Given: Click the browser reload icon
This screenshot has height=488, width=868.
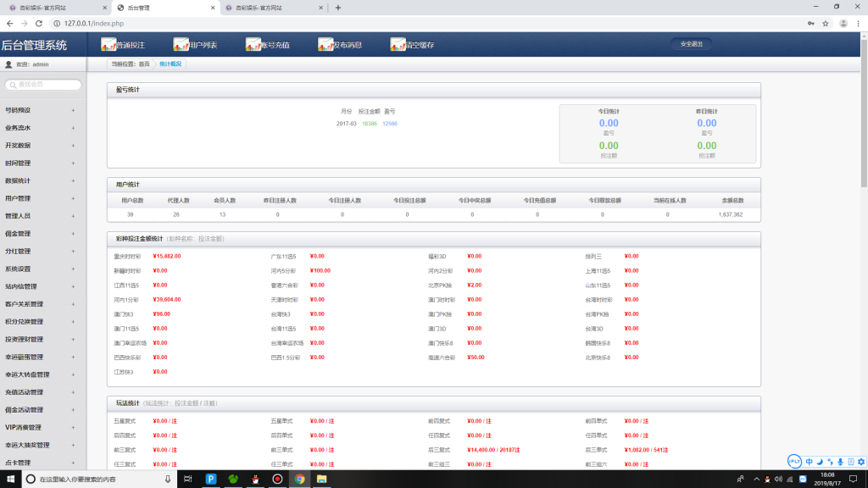Looking at the screenshot, I should [x=38, y=23].
